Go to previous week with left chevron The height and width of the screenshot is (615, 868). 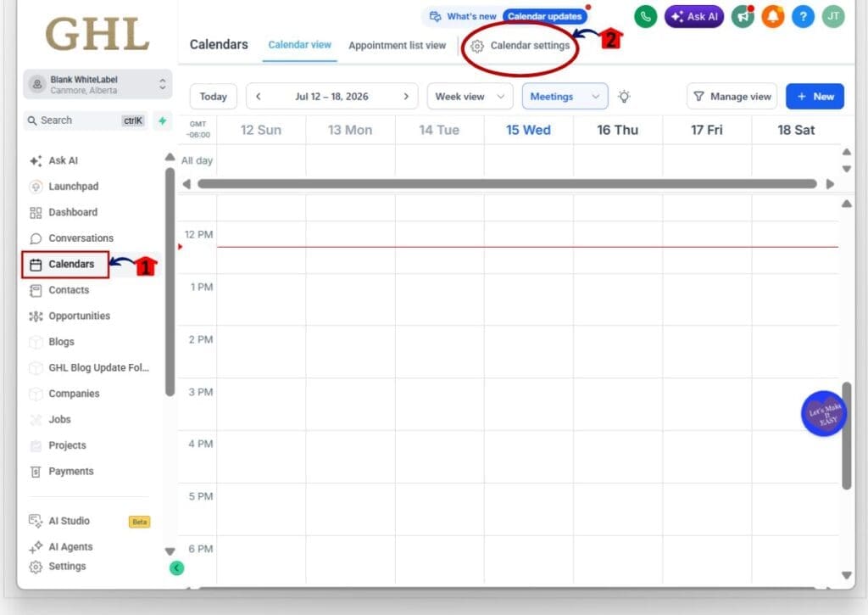pyautogui.click(x=258, y=97)
